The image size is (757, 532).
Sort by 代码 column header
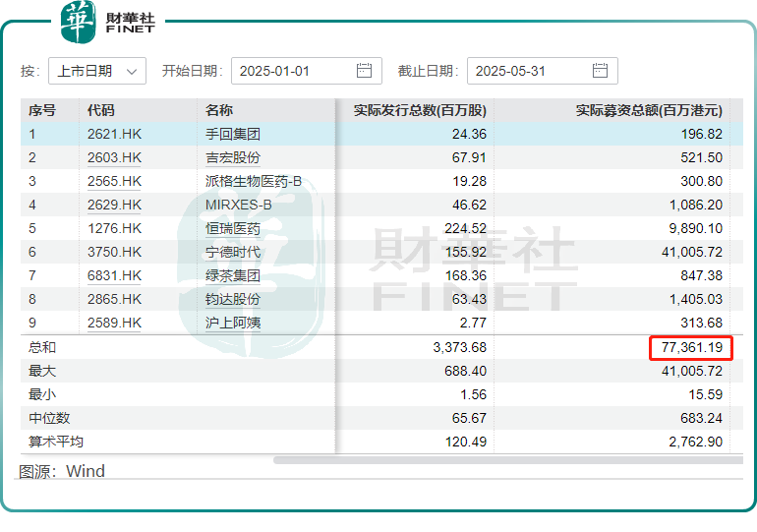pos(101,110)
